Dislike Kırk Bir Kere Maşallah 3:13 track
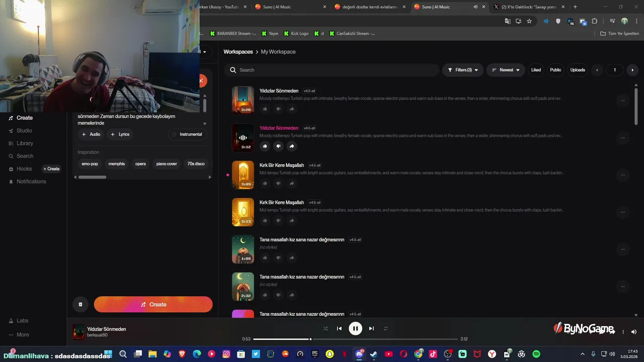The height and width of the screenshot is (362, 644). (x=278, y=221)
